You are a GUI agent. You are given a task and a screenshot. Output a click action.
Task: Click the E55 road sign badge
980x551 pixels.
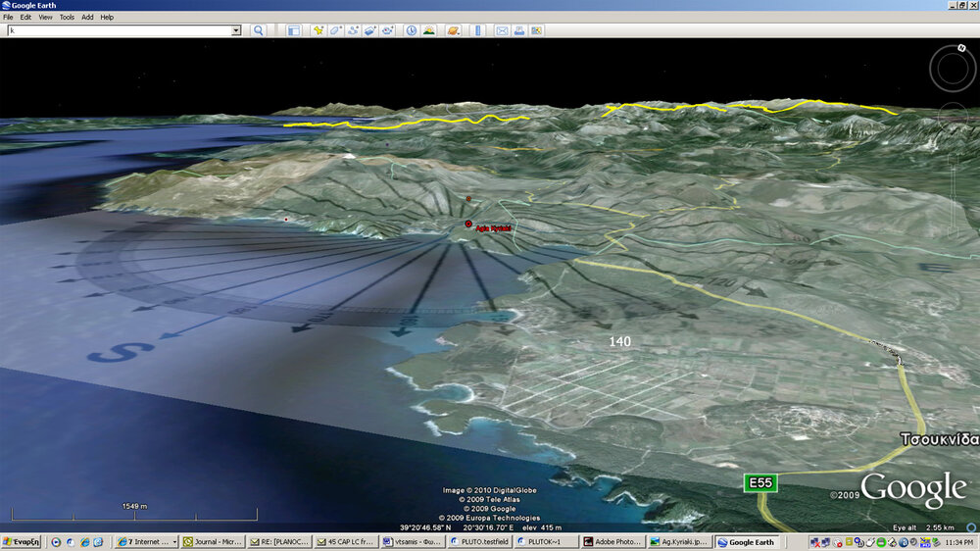pyautogui.click(x=760, y=482)
